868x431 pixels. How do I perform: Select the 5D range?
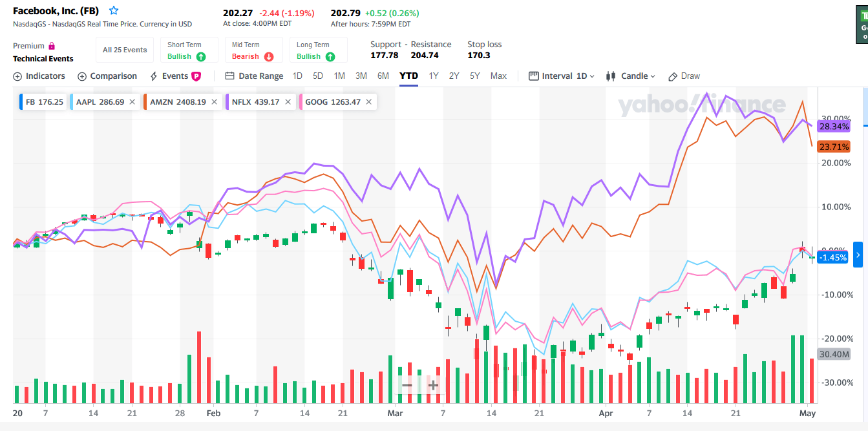coord(318,76)
